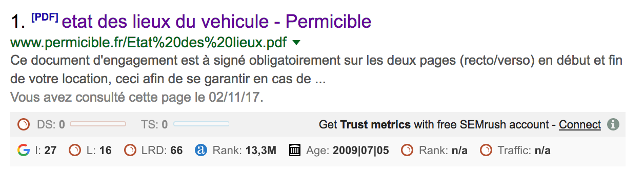644x187 pixels.
Task: Click the TS score blue bar
Action: click(x=201, y=124)
